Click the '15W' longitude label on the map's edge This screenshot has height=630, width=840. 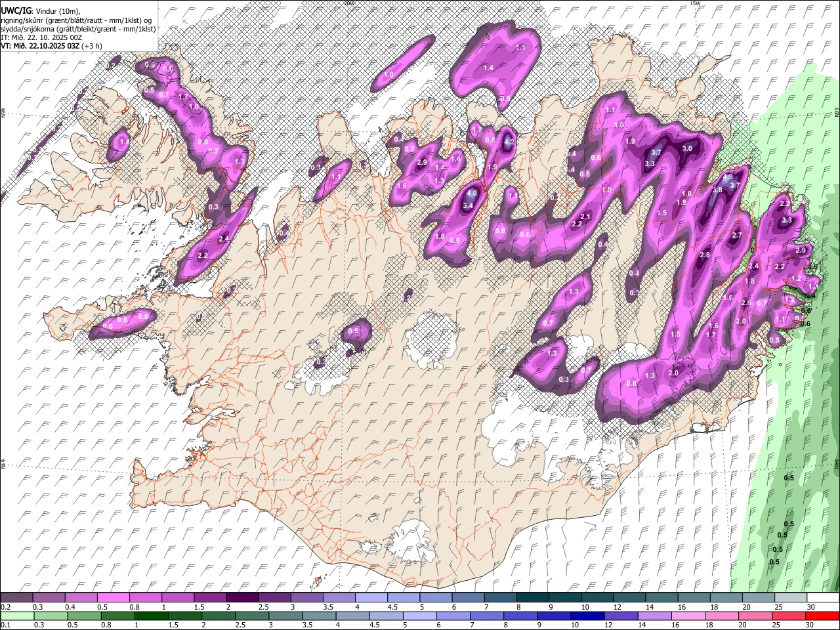pos(695,3)
